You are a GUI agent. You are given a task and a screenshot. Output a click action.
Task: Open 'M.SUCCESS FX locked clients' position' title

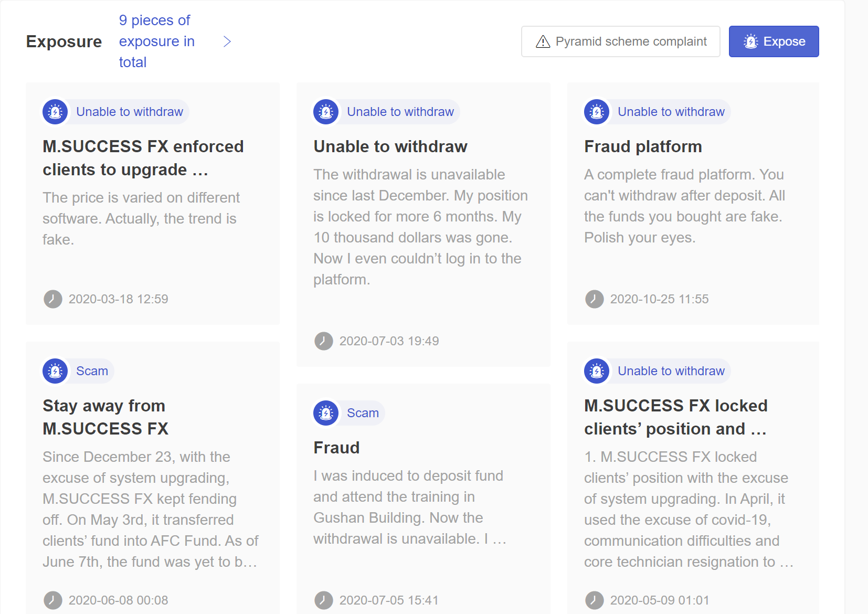click(x=676, y=417)
